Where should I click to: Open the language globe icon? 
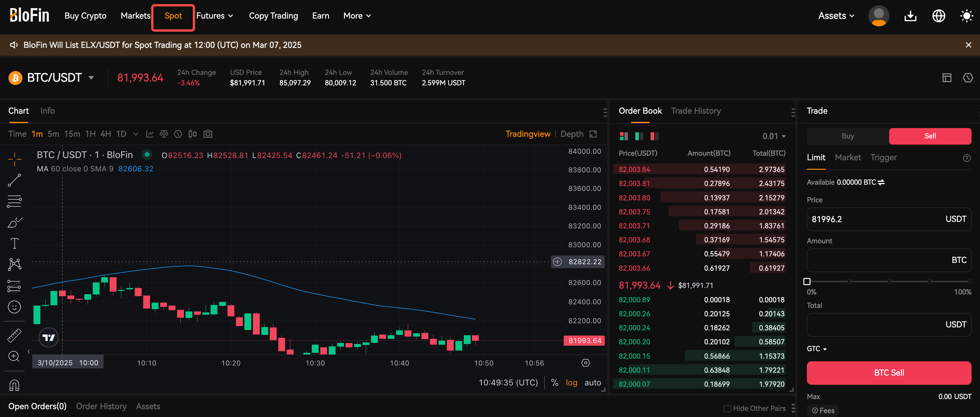click(x=939, y=16)
